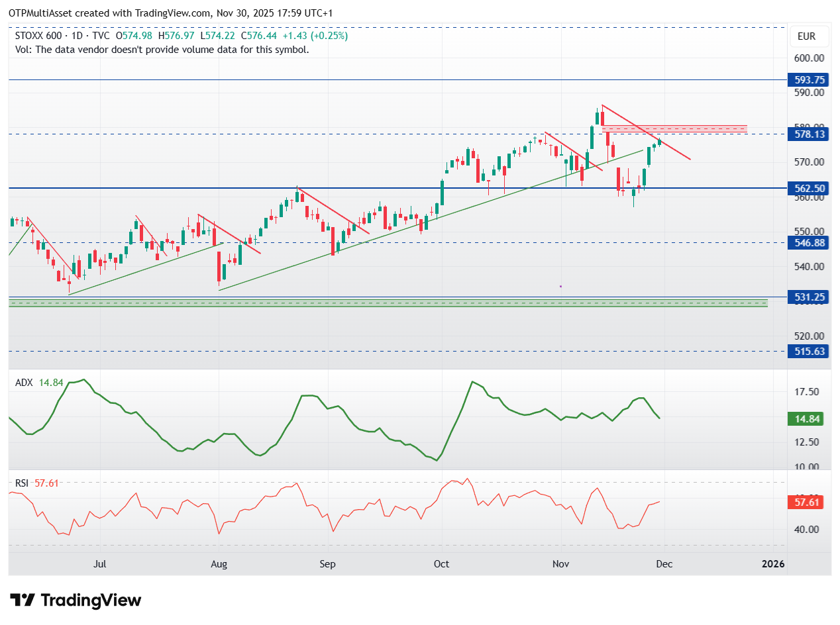Screen dimensions: 840x625
Task: Click the red RSI 57.61 value tag
Action: point(806,503)
